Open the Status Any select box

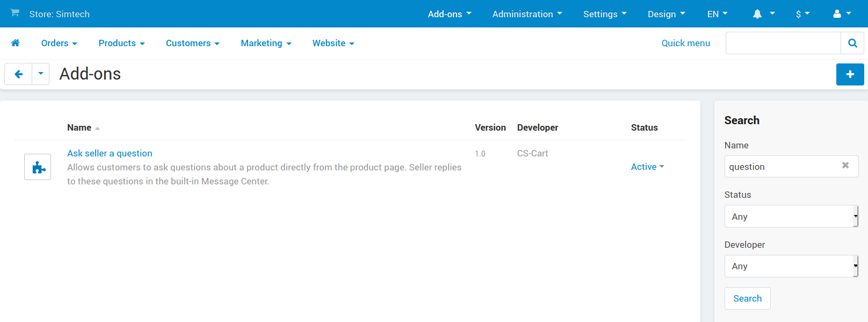791,216
